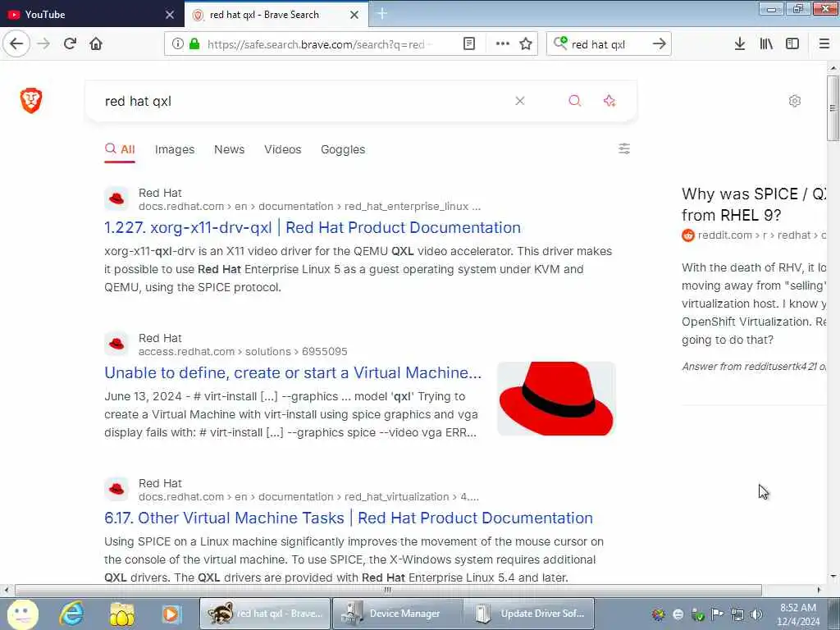840x630 pixels.
Task: Switch to Videos results
Action: [x=283, y=149]
